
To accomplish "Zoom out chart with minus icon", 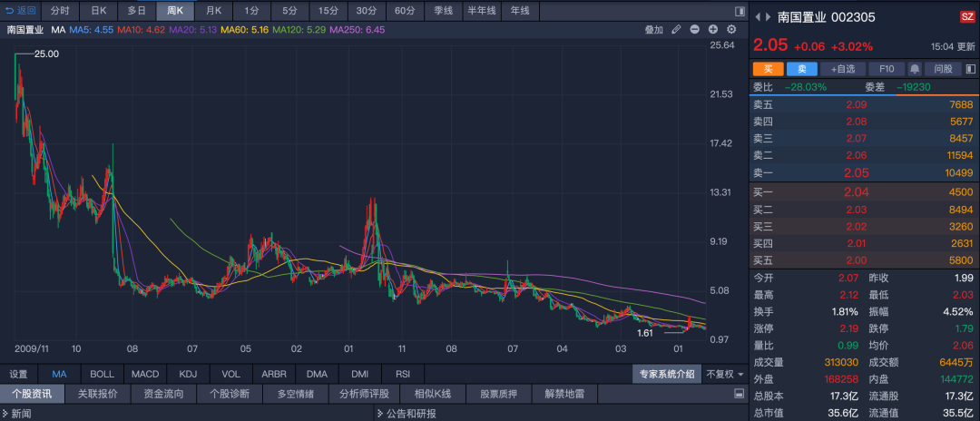I will coord(694,29).
